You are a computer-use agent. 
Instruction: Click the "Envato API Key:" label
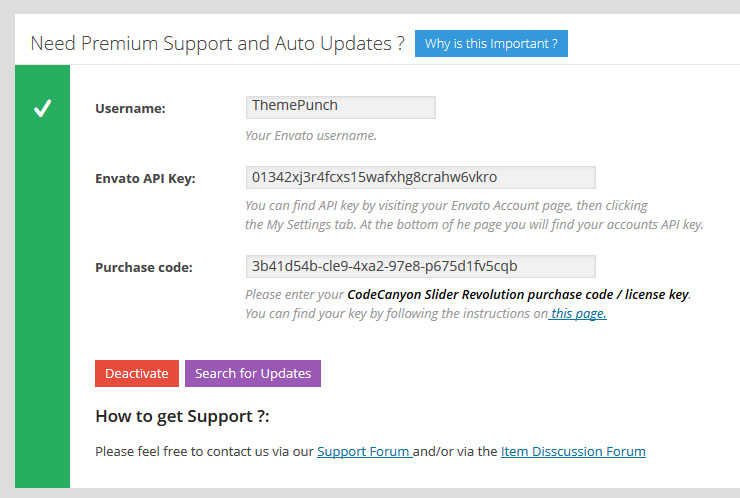[x=145, y=179]
